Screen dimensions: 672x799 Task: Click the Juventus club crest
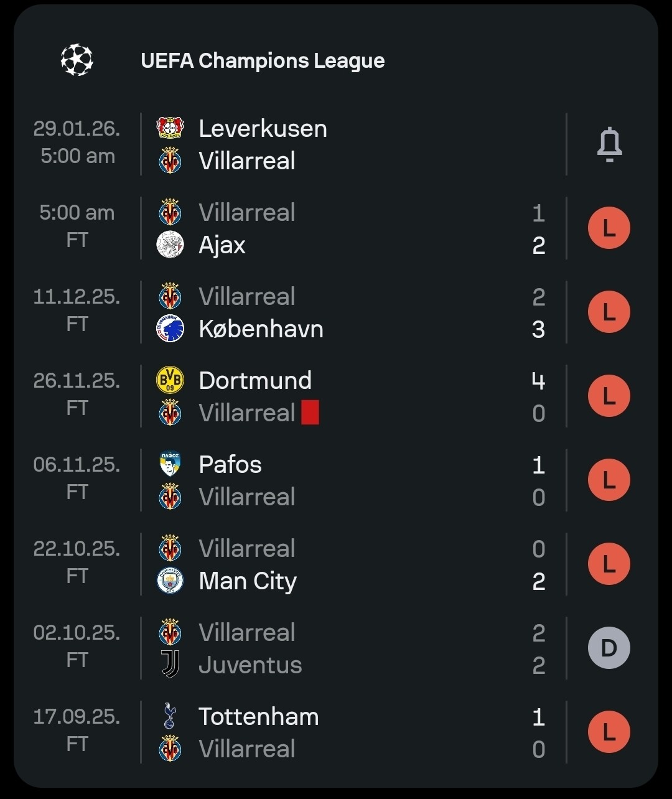[x=170, y=665]
